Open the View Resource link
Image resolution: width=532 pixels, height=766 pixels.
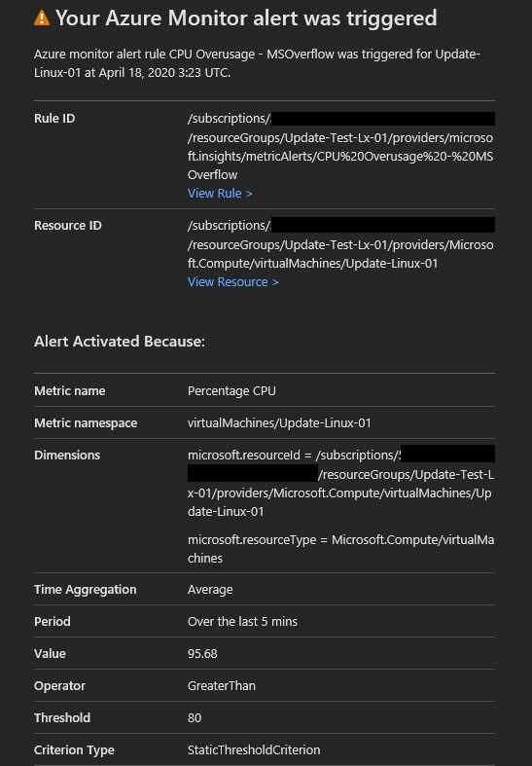click(x=232, y=282)
